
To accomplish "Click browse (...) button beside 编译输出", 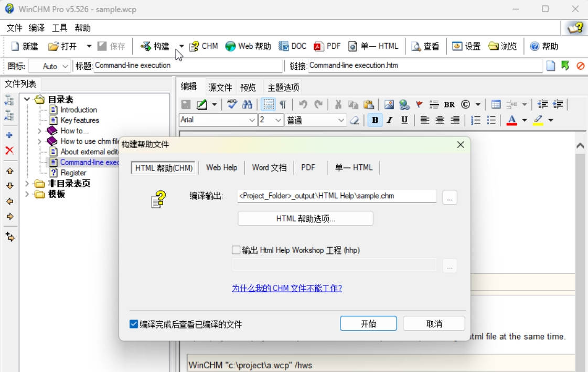I will (x=450, y=197).
